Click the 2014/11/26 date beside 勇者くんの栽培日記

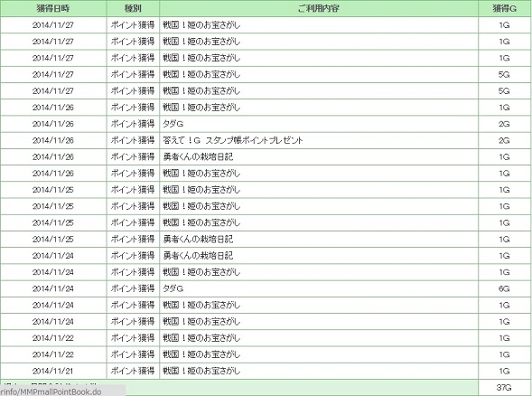(53, 157)
